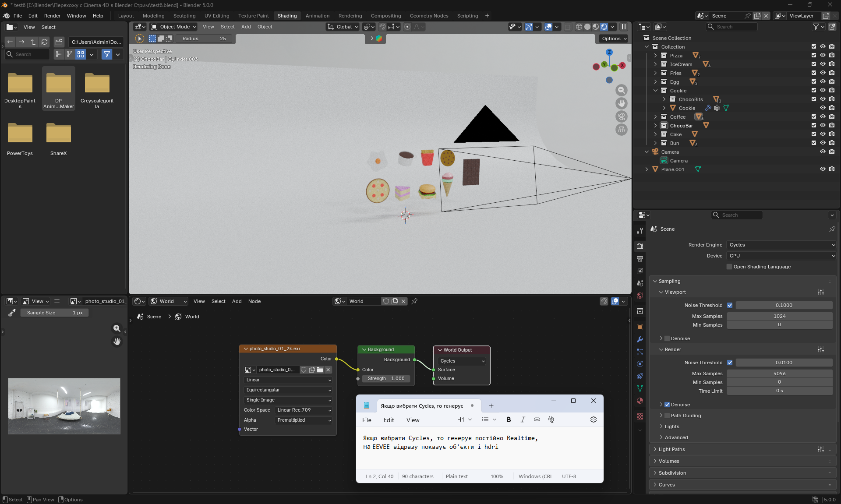Viewport: 841px width, 504px height.
Task: Click the Bold icon in Notepad
Action: click(x=509, y=419)
